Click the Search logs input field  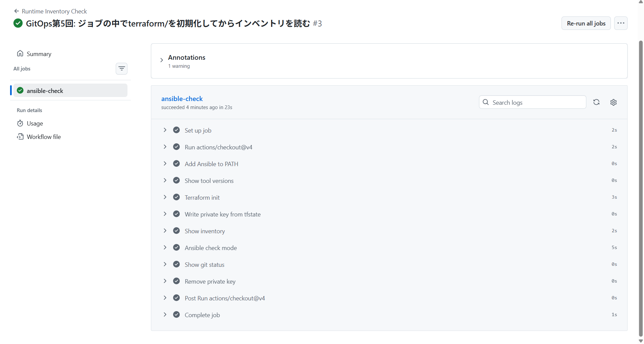tap(533, 102)
